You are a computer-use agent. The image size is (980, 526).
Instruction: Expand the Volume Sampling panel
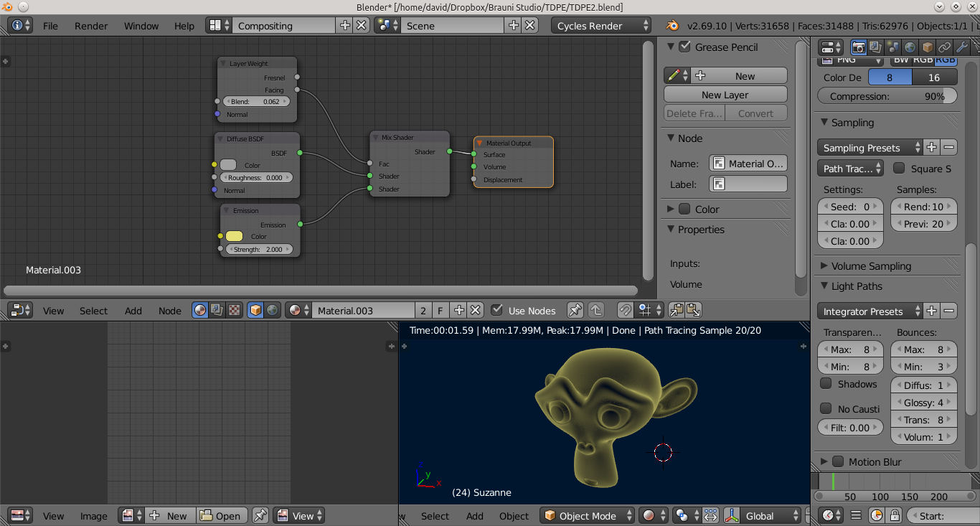coord(871,266)
